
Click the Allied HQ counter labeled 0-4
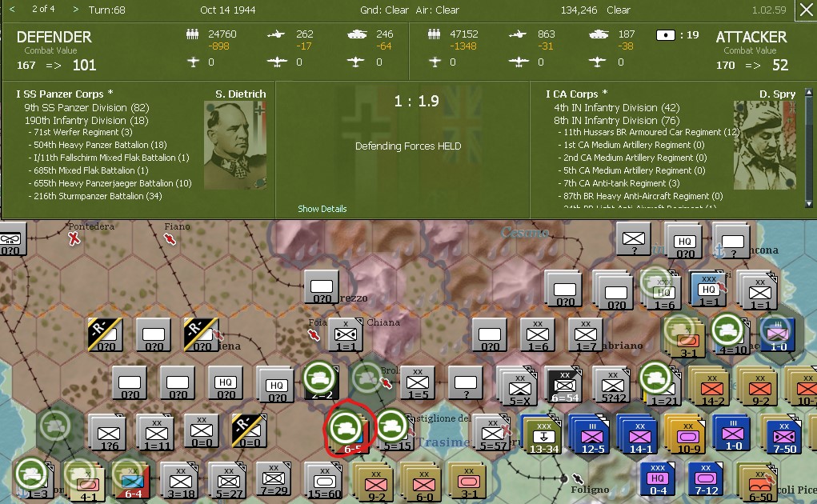tap(655, 478)
